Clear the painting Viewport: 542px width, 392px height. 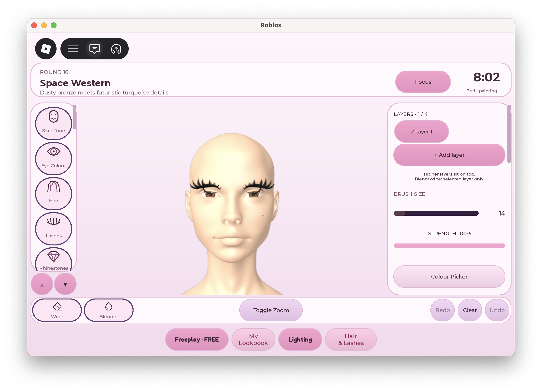pyautogui.click(x=470, y=310)
